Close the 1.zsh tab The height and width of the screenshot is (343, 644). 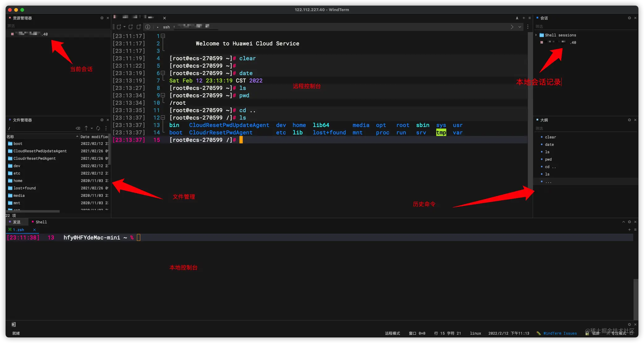coord(34,230)
